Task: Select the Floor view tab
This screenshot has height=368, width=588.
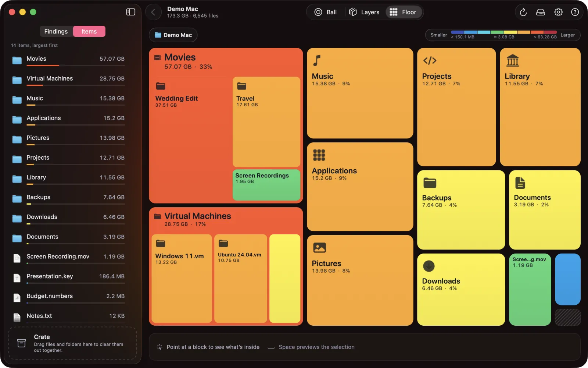Action: [x=404, y=12]
